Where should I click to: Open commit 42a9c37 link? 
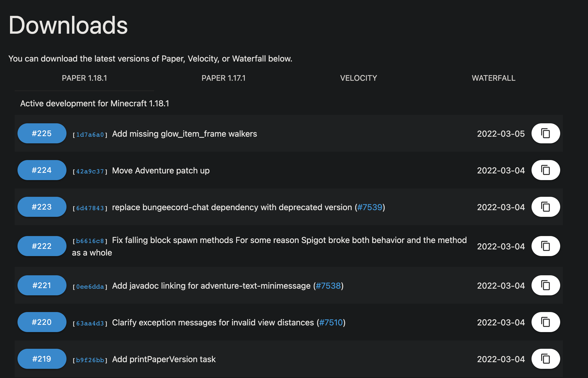(90, 171)
